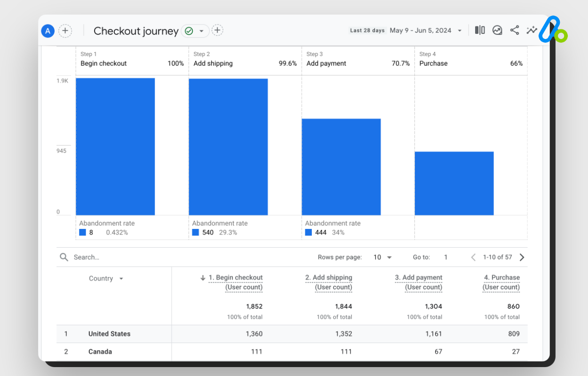Click the '1,844' Add shipping total
Image resolution: width=588 pixels, height=376 pixels.
(343, 306)
